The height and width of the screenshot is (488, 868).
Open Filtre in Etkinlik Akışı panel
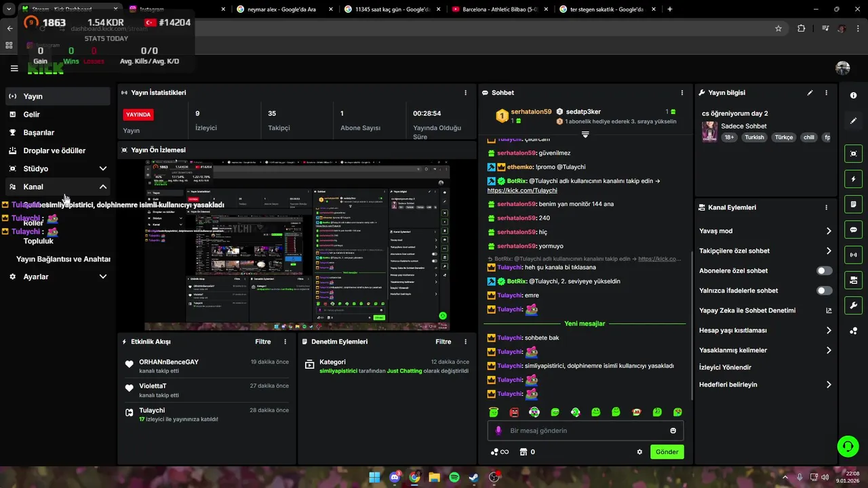262,342
